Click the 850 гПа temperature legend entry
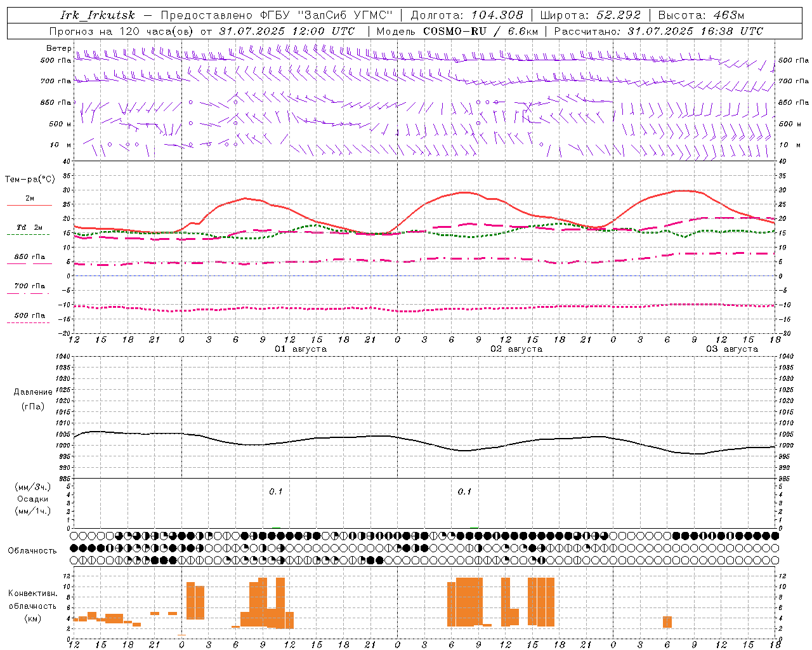Image resolution: width=812 pixels, height=650 pixels. tap(30, 257)
